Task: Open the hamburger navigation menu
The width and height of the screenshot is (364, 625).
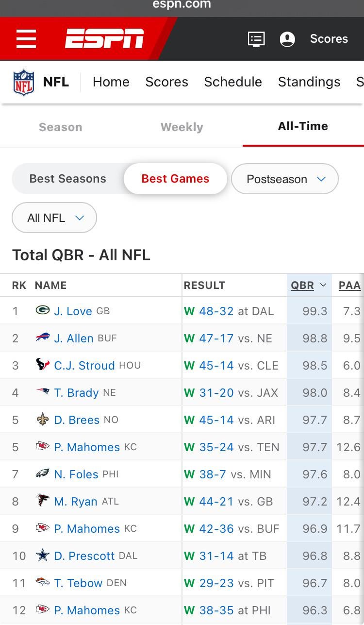Action: coord(26,39)
